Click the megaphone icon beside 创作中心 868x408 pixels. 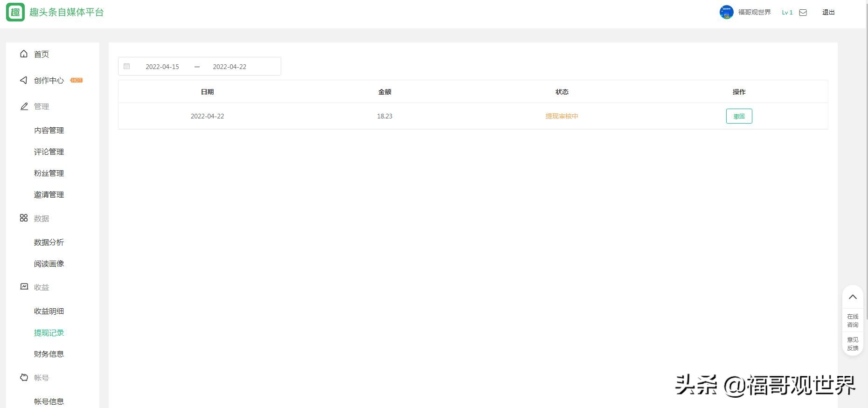coord(24,80)
